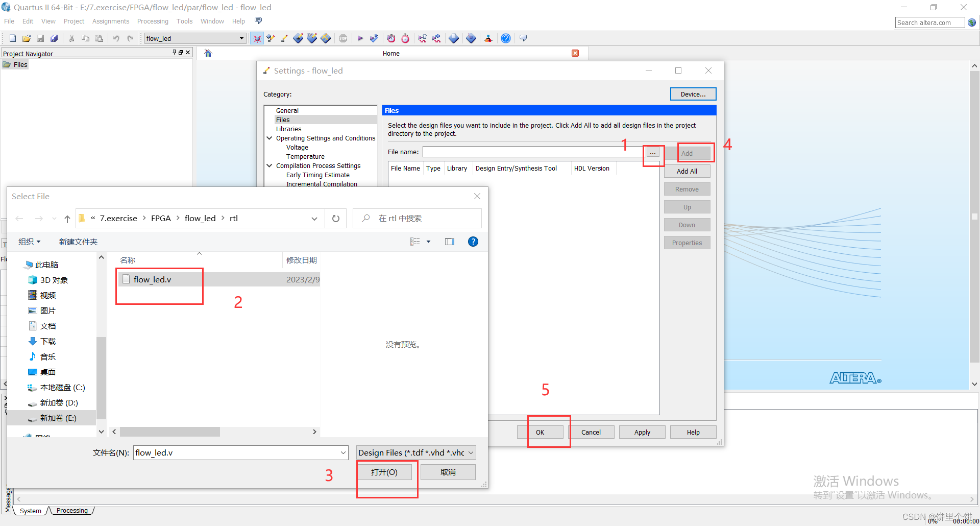Open the flow_led project dropdown in toolbar
This screenshot has height=526, width=980.
pos(242,38)
